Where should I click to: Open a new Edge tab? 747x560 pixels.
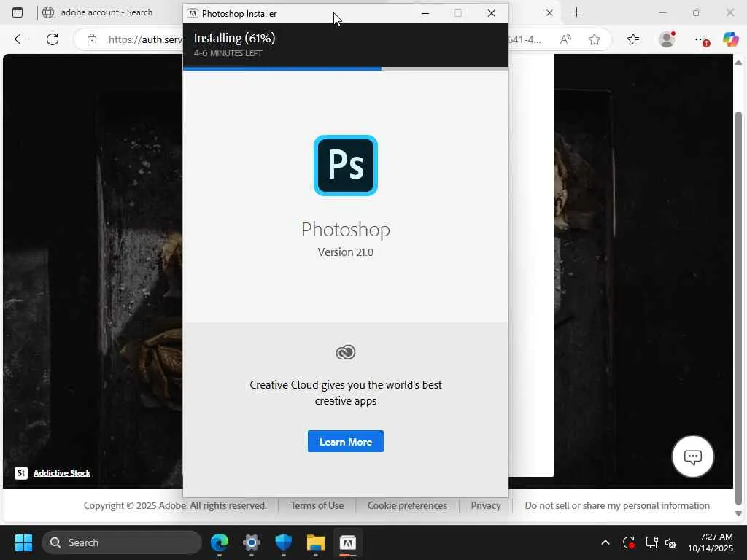tap(576, 12)
